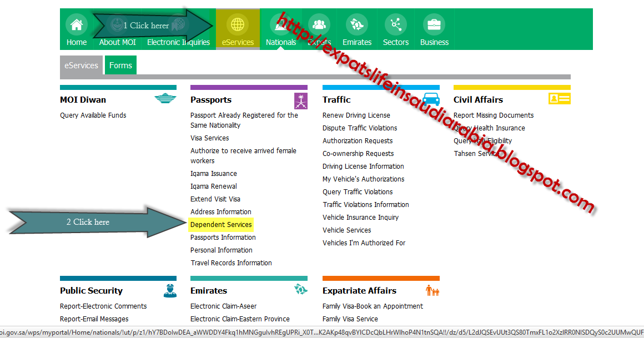644x338 pixels.
Task: Open Renew Driving License link
Action: coord(356,115)
